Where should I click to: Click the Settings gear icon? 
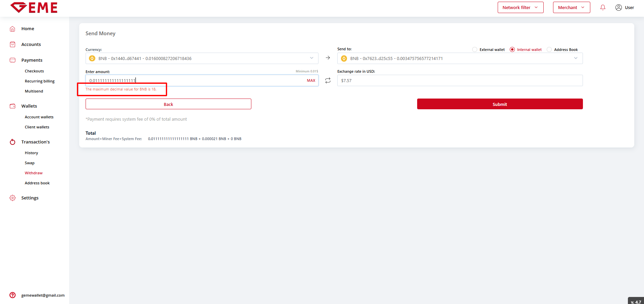click(x=12, y=198)
